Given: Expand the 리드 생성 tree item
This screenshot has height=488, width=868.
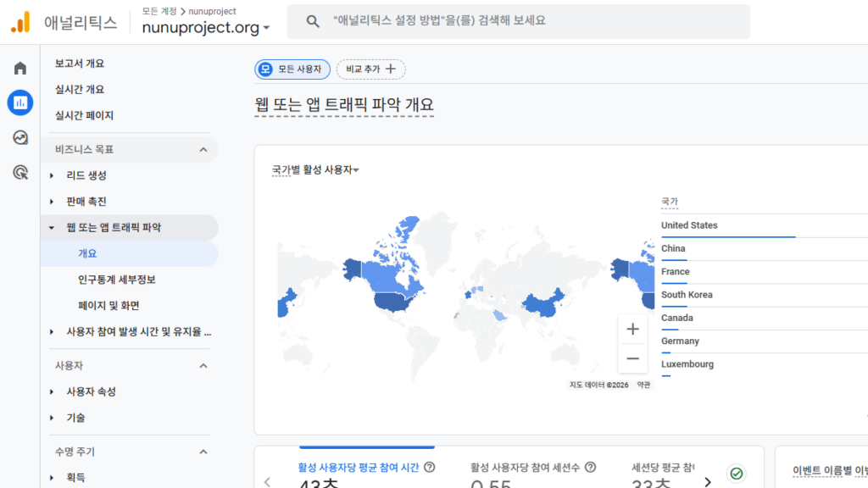Looking at the screenshot, I should click(x=52, y=176).
